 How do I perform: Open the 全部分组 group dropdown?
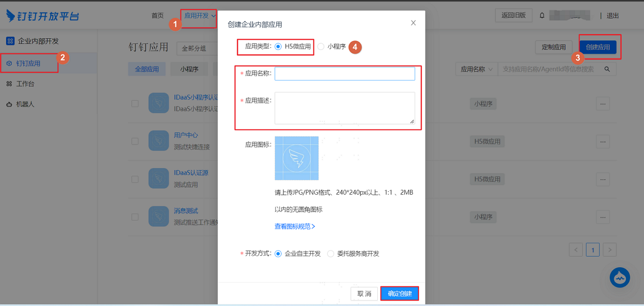197,48
